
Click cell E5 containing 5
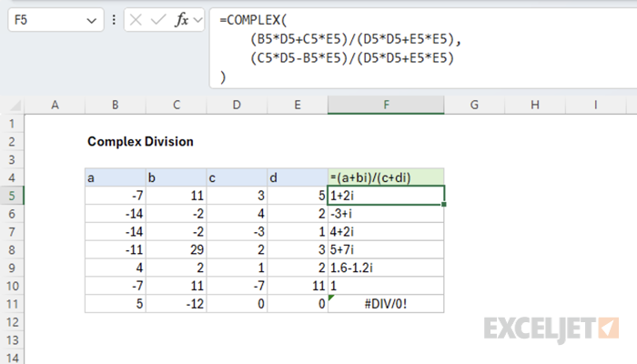[298, 196]
